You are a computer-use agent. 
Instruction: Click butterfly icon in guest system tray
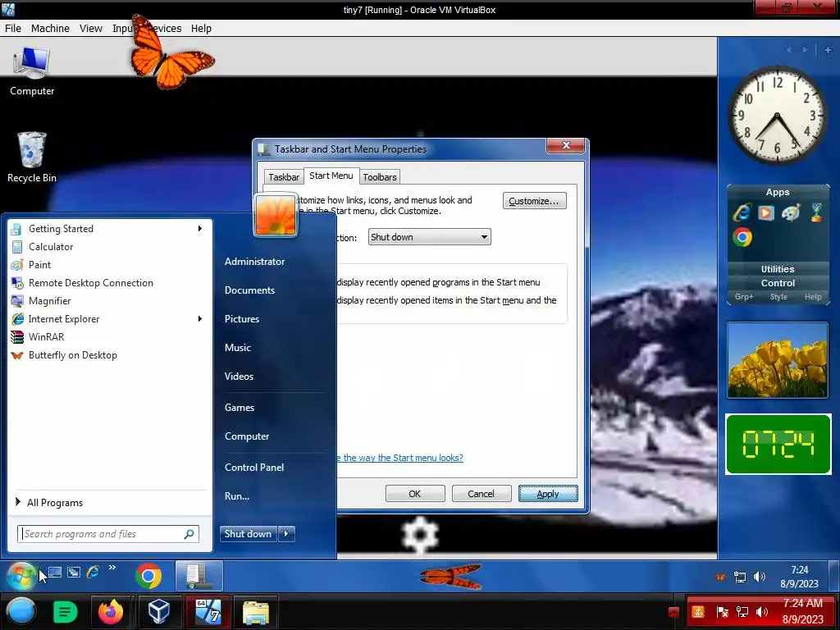(x=720, y=577)
